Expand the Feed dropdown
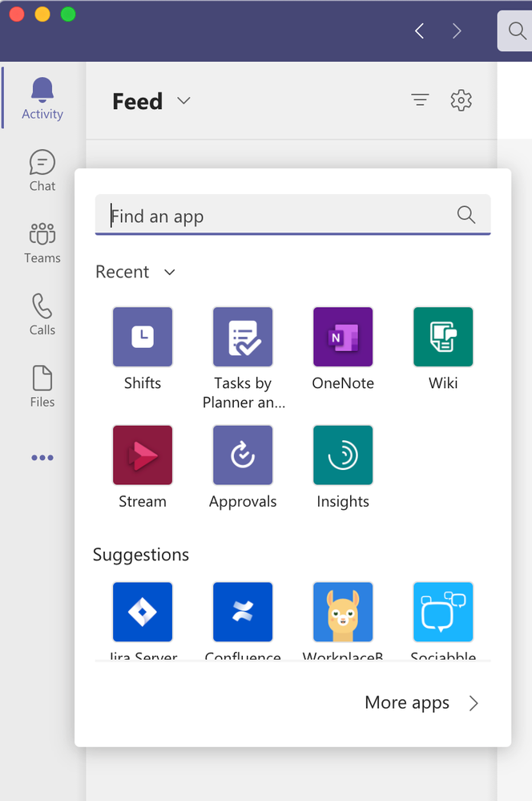Image resolution: width=532 pixels, height=801 pixels. [183, 101]
